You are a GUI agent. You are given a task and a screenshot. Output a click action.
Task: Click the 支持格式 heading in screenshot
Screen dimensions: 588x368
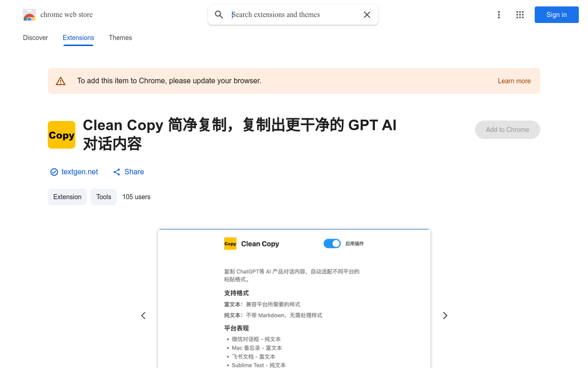(x=237, y=293)
